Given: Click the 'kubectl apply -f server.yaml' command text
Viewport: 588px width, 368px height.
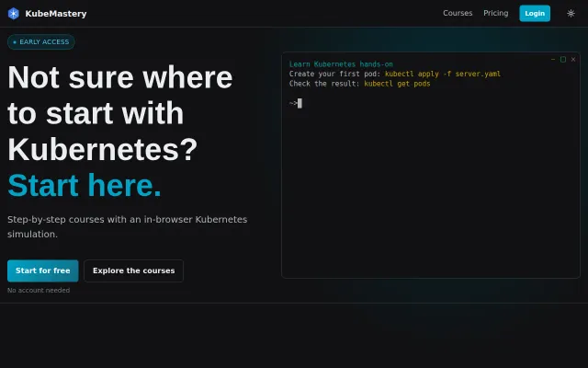Looking at the screenshot, I should click(x=443, y=74).
